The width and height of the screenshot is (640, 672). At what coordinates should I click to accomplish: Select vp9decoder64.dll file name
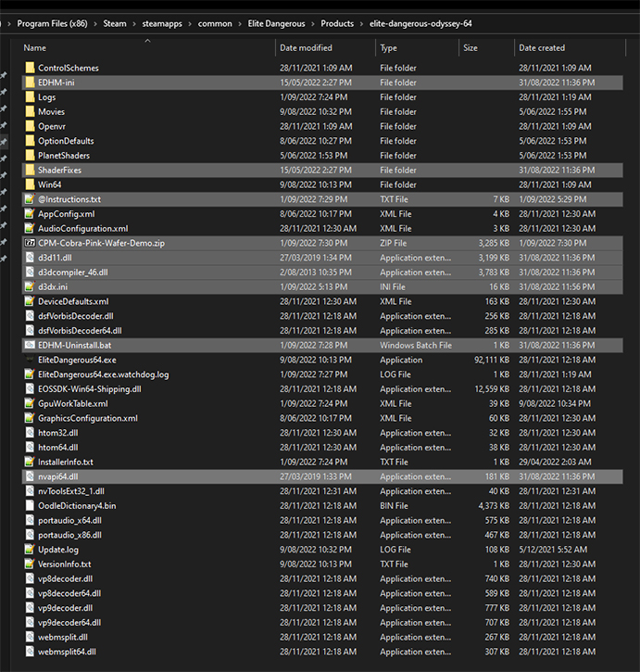69,622
